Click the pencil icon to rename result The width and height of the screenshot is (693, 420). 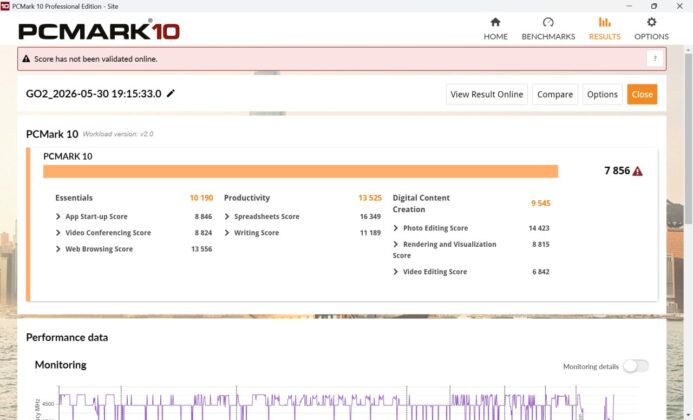(171, 93)
